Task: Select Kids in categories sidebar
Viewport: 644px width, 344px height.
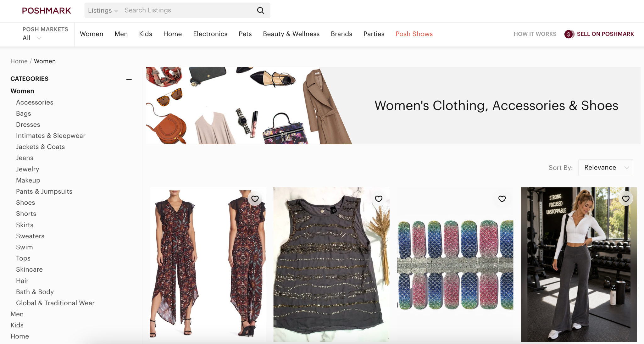Action: coord(17,325)
